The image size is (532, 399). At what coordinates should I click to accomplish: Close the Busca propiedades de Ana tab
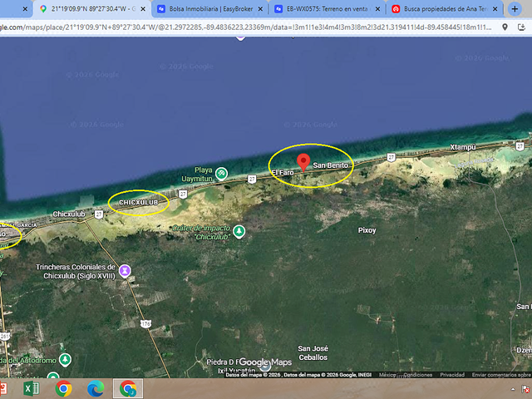click(x=495, y=9)
